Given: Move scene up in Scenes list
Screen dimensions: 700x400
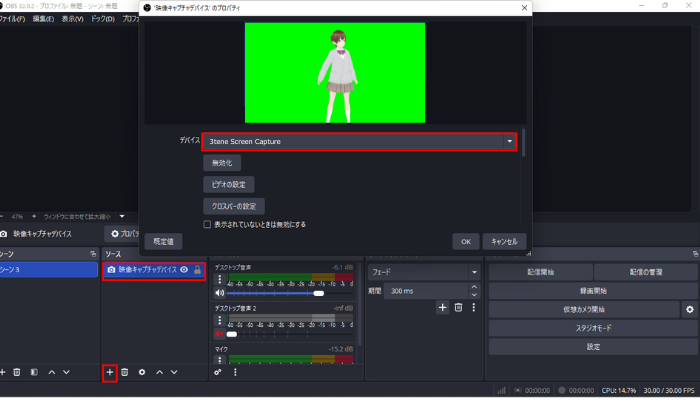Looking at the screenshot, I should click(52, 372).
